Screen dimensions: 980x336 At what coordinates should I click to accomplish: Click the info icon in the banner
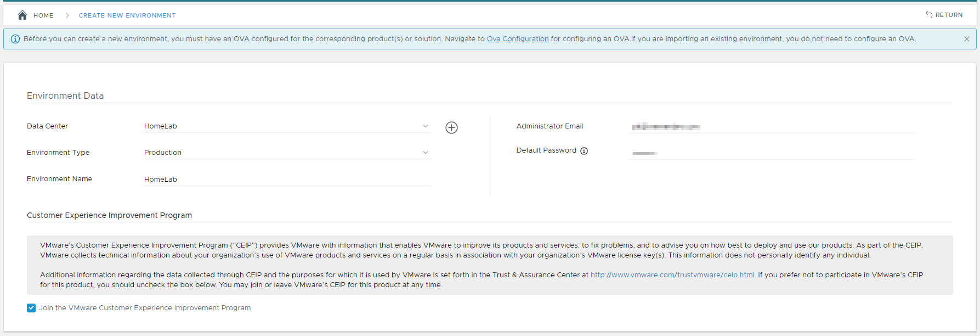click(x=15, y=39)
